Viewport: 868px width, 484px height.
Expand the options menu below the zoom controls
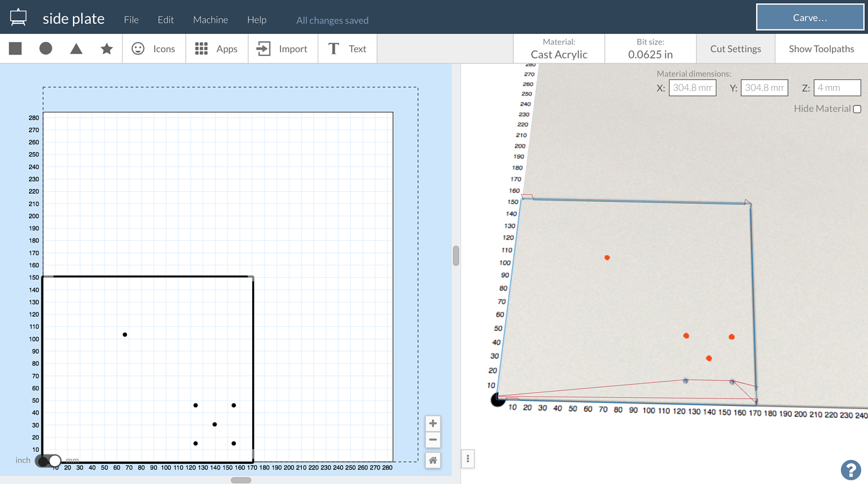[x=467, y=459]
